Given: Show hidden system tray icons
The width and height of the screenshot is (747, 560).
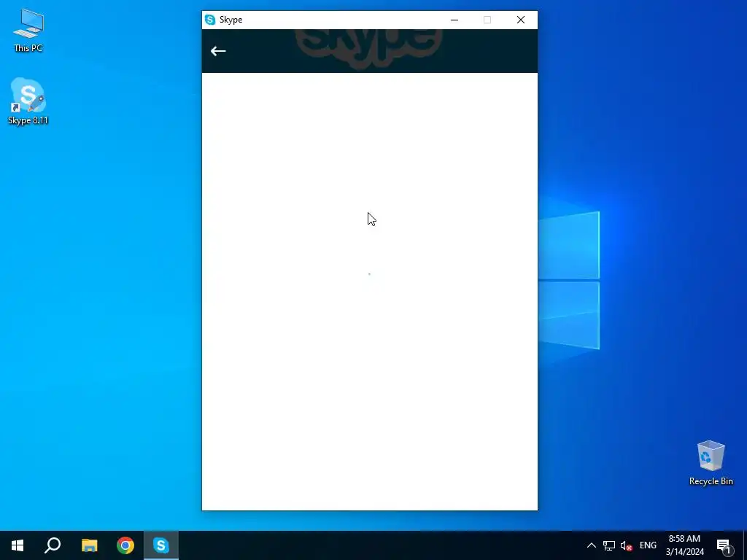Looking at the screenshot, I should pos(591,545).
